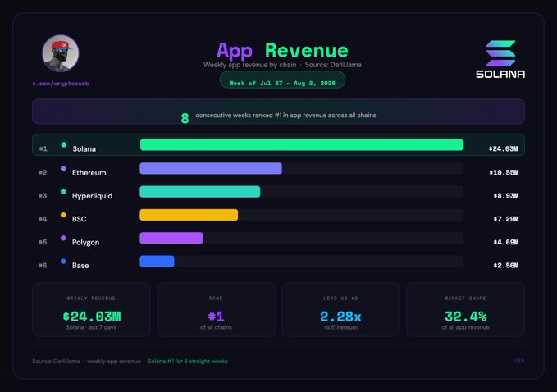The image size is (557, 392).
Task: Click the Polygon chain name
Action: point(85,243)
